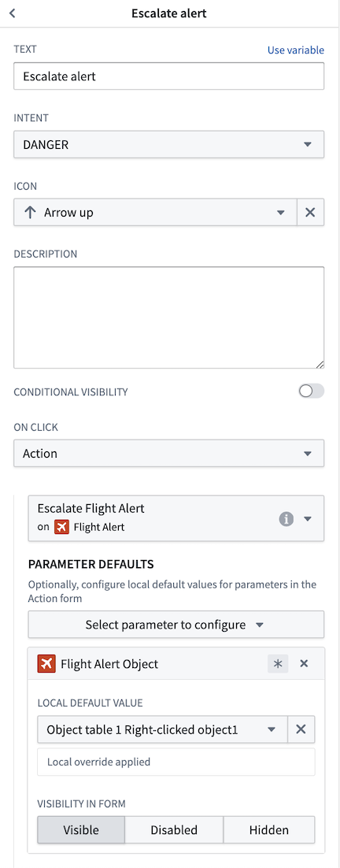The width and height of the screenshot is (340, 868).
Task: Click the Arrow up icon preview
Action: point(31,213)
